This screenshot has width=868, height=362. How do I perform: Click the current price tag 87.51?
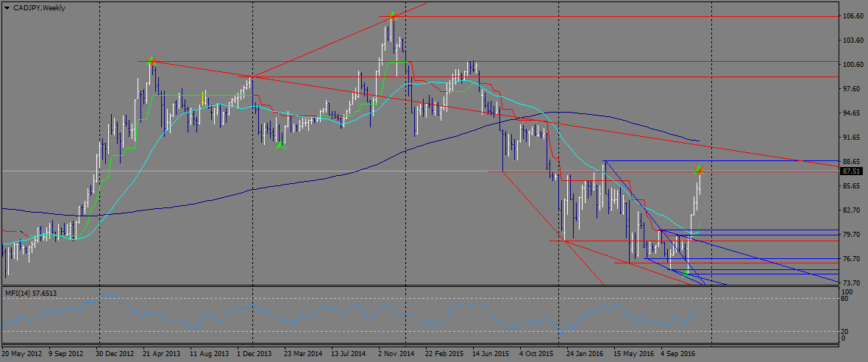click(853, 171)
